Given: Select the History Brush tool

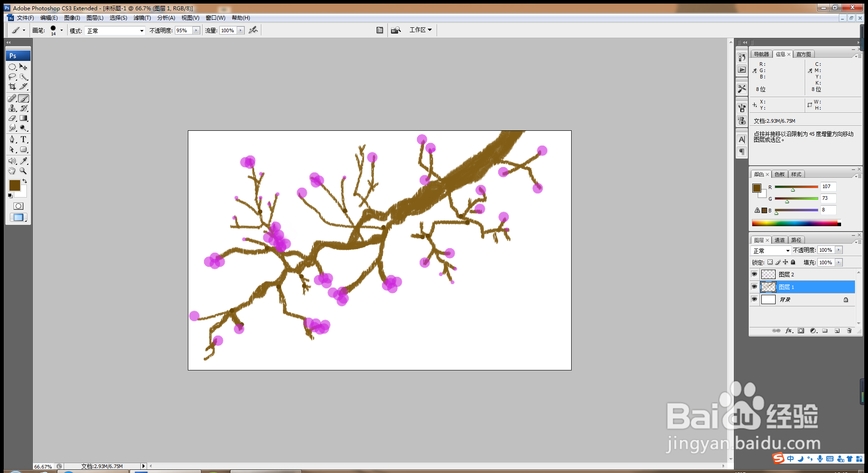Looking at the screenshot, I should (23, 108).
